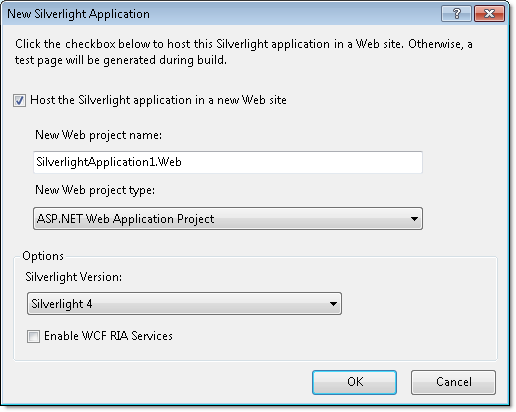The image size is (516, 412).
Task: Open the ASP.NET Web Application Project dropdown
Action: point(228,219)
